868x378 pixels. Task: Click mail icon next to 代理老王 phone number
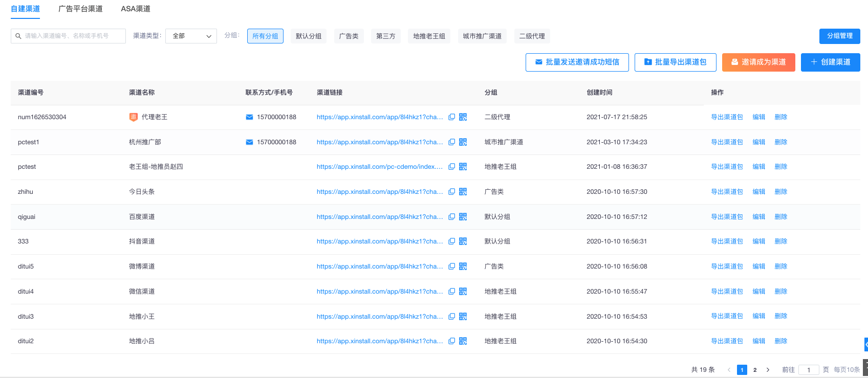tap(249, 117)
